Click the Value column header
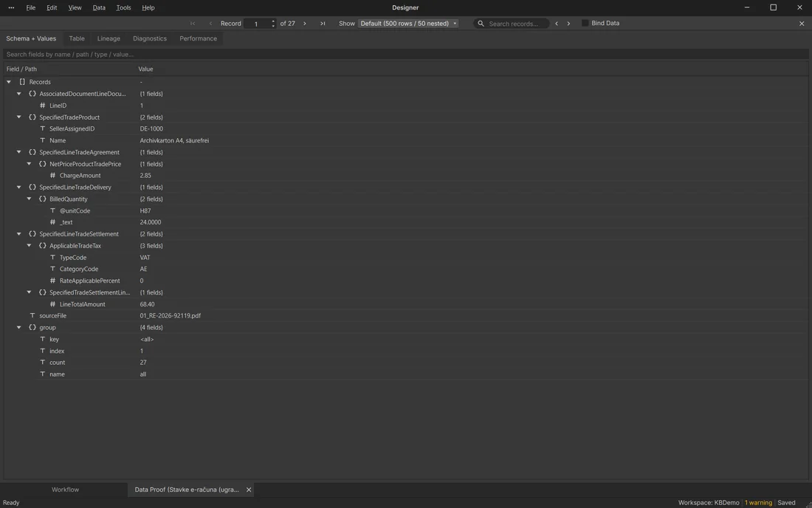The height and width of the screenshot is (508, 812). coord(145,69)
